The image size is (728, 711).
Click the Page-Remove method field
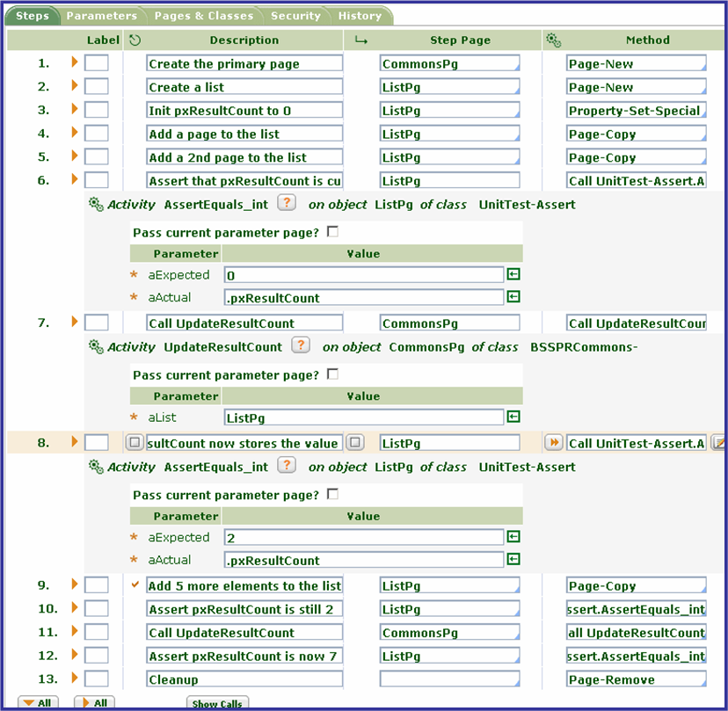(636, 679)
